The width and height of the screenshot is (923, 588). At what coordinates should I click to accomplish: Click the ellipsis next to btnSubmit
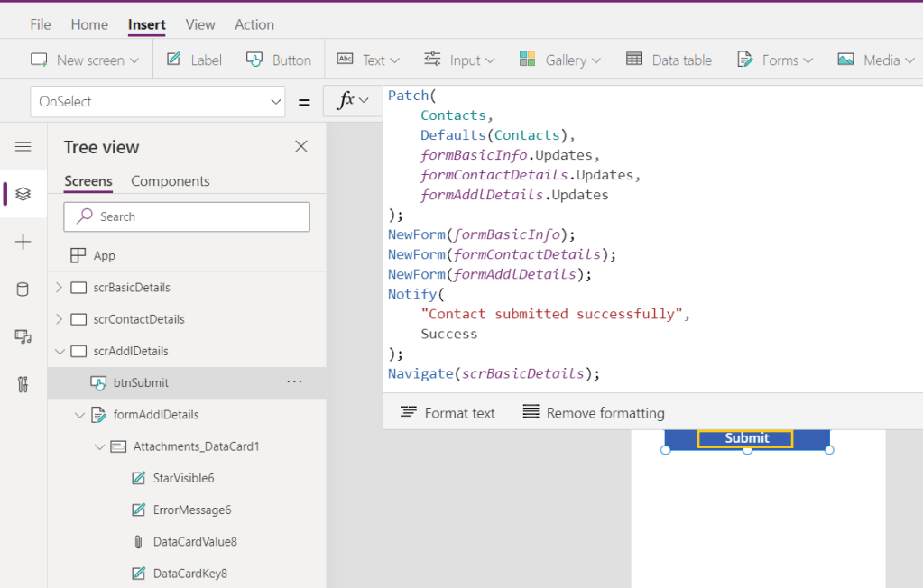point(294,382)
